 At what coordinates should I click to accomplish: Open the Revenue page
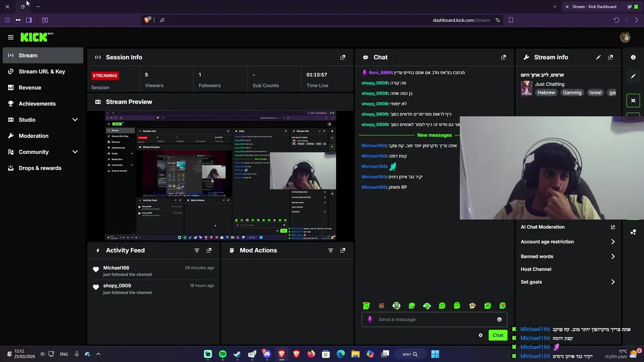[x=43, y=87]
